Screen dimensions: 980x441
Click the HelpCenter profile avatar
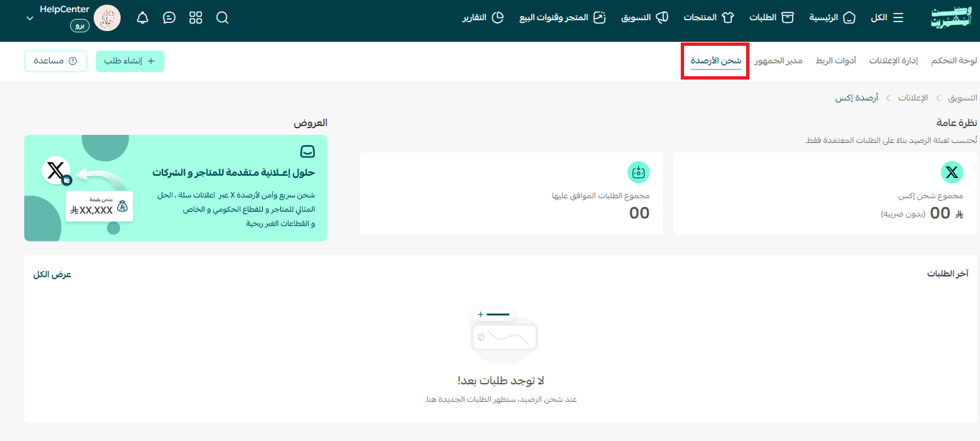click(x=107, y=18)
